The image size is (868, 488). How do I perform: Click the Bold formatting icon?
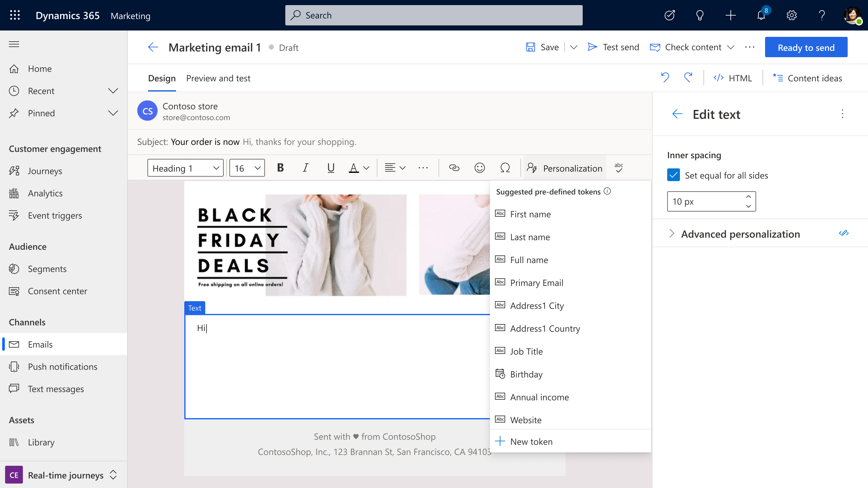[280, 168]
